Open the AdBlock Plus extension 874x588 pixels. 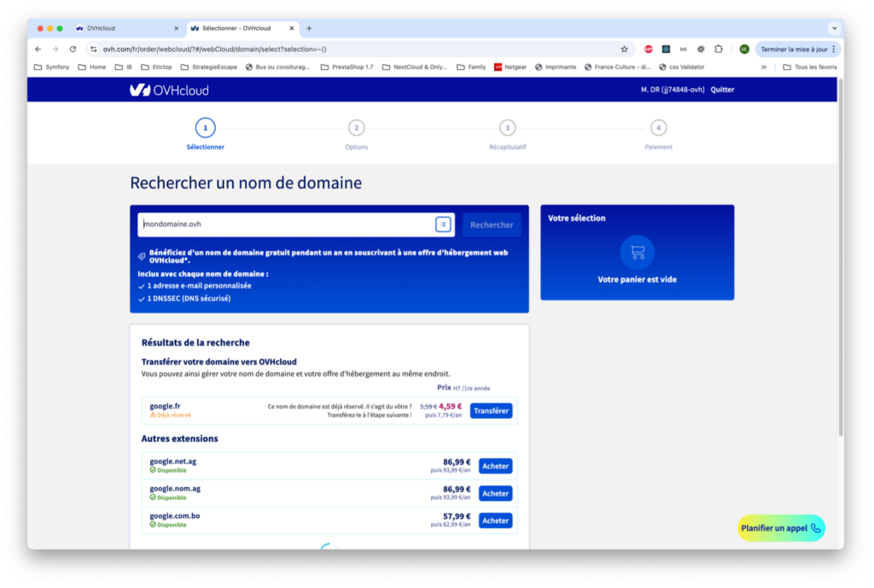pos(649,49)
